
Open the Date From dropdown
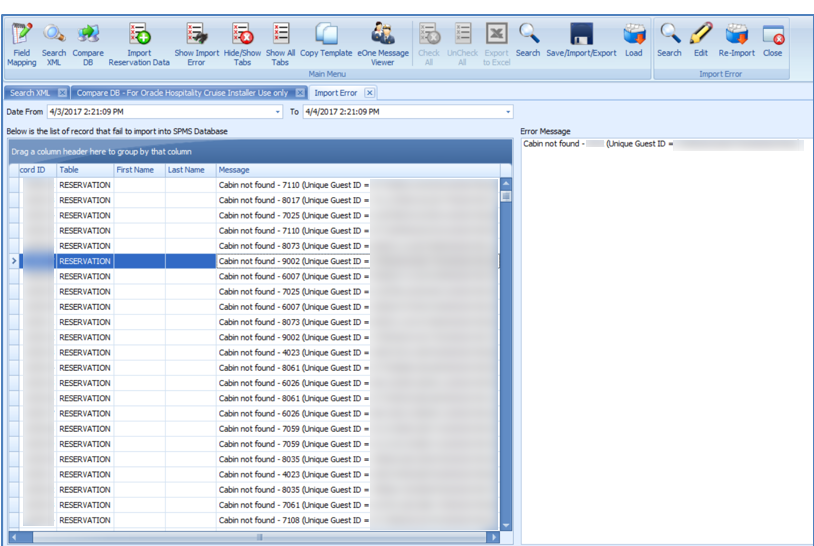point(277,112)
